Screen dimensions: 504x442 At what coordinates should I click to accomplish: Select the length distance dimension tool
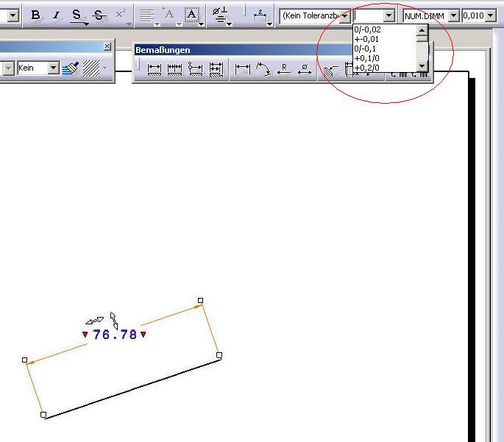[x=242, y=68]
